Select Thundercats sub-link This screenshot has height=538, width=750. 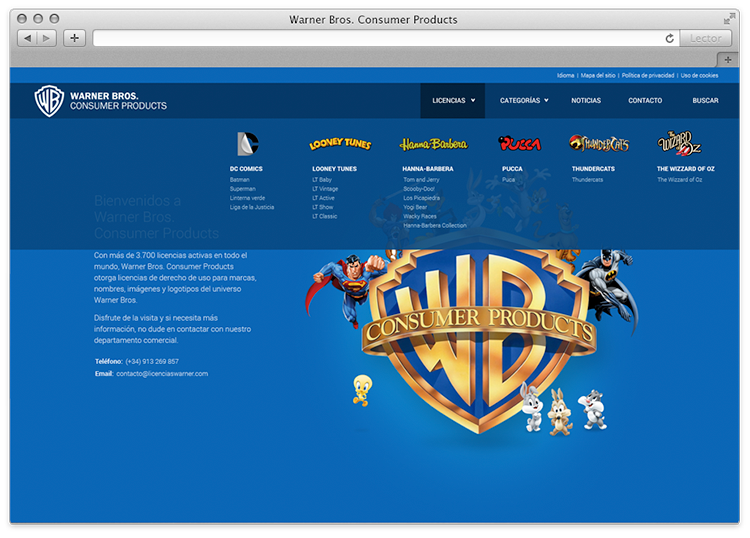tap(587, 180)
